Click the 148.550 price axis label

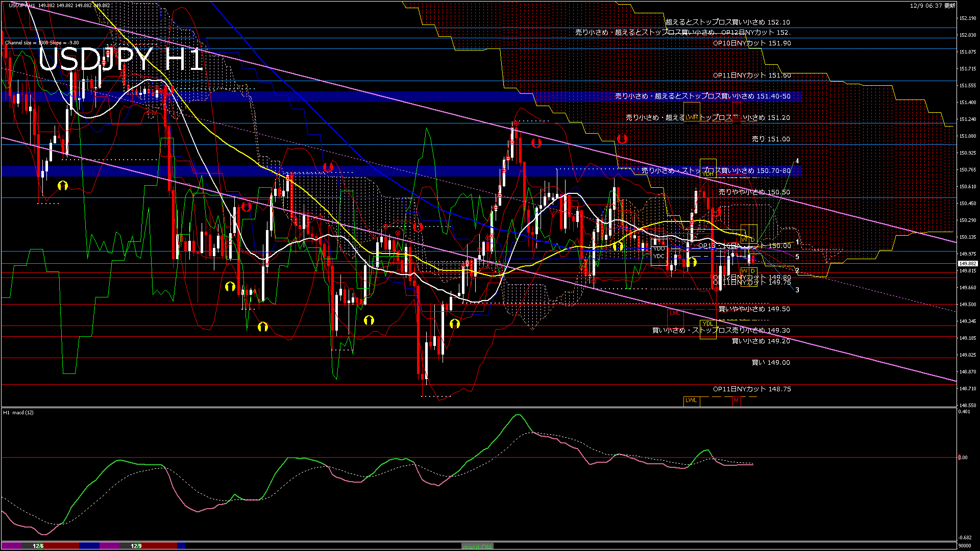click(x=968, y=406)
